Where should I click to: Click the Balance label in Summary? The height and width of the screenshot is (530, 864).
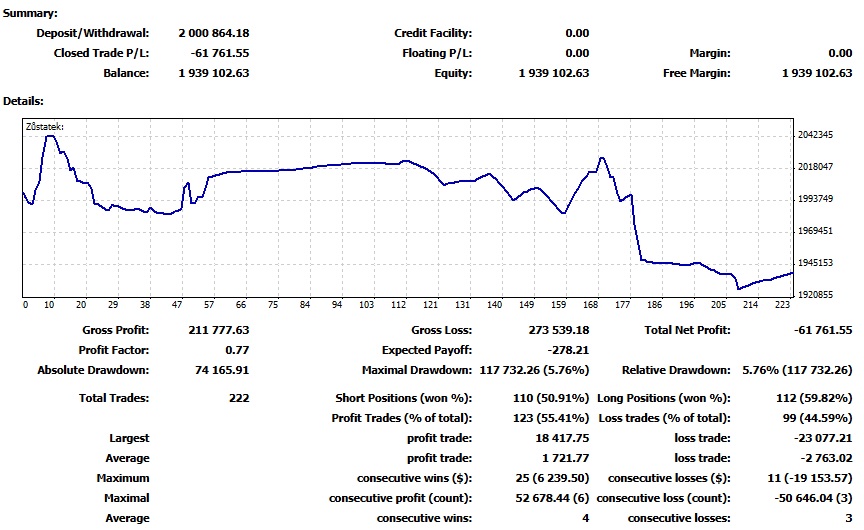pos(126,73)
